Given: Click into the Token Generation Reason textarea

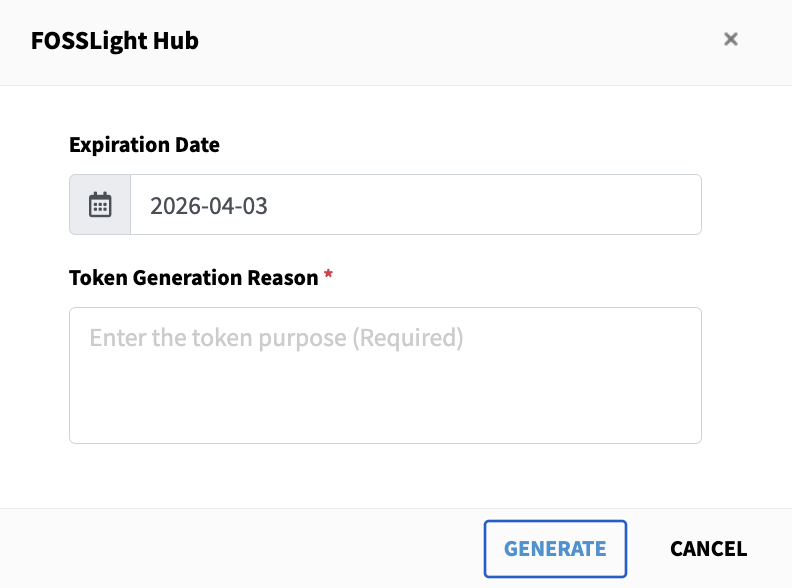Looking at the screenshot, I should [385, 375].
